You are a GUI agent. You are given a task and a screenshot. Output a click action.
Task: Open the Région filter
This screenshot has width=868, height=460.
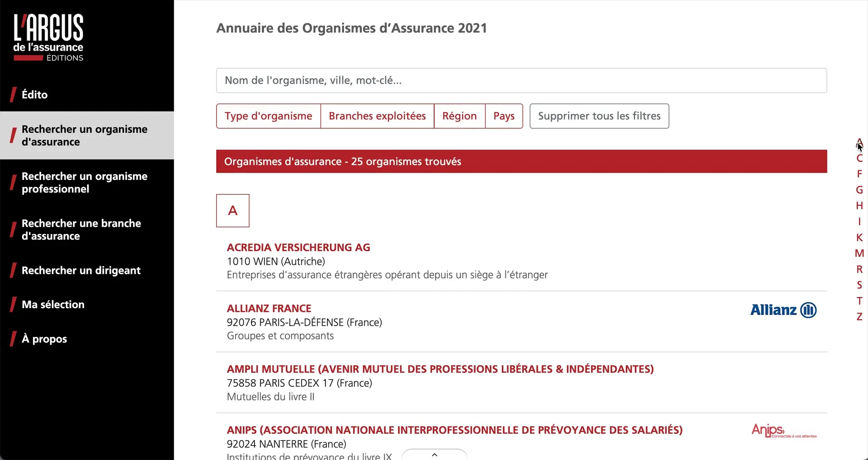coord(459,116)
